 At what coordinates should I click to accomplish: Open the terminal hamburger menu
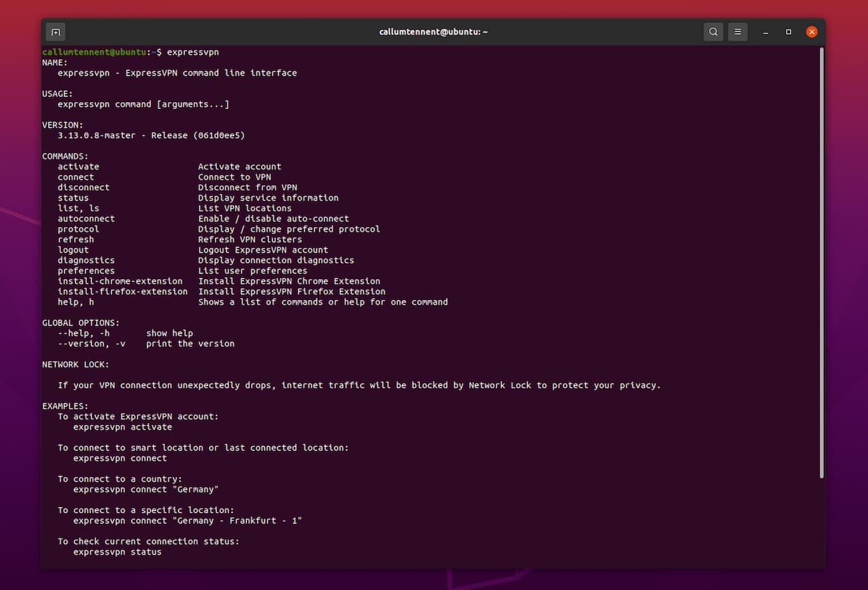pos(737,31)
